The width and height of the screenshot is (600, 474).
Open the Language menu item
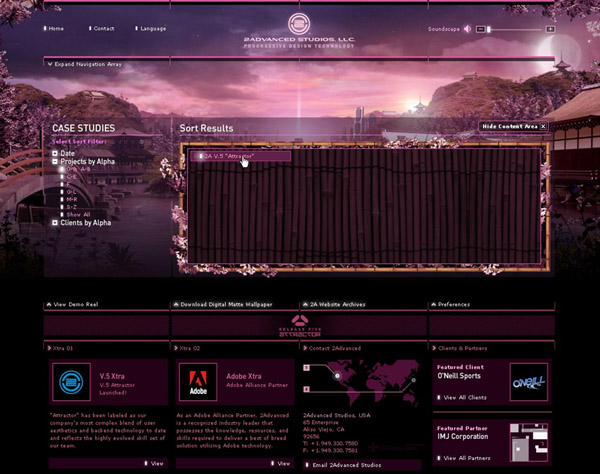click(x=151, y=28)
